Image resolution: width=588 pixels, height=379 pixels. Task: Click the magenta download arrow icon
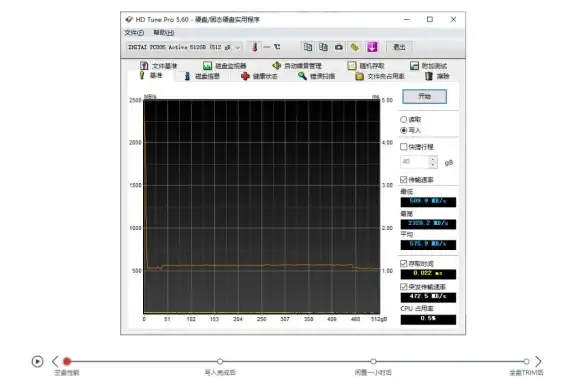tap(372, 47)
